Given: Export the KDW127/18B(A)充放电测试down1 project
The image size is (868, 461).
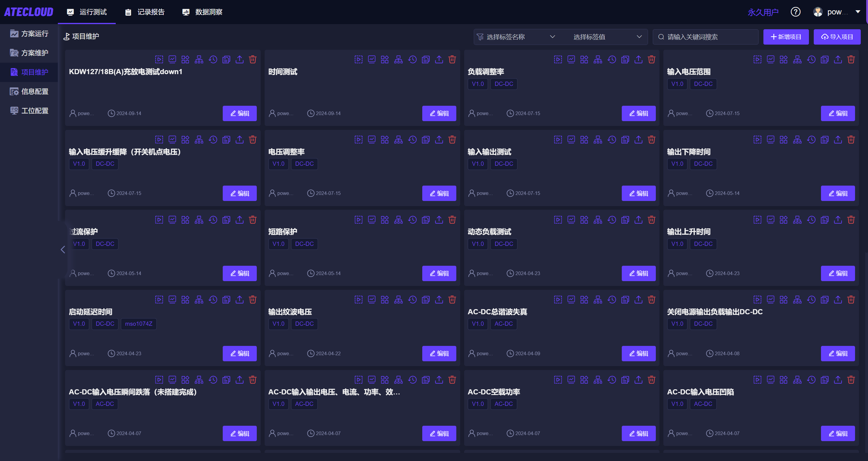Looking at the screenshot, I should point(240,60).
